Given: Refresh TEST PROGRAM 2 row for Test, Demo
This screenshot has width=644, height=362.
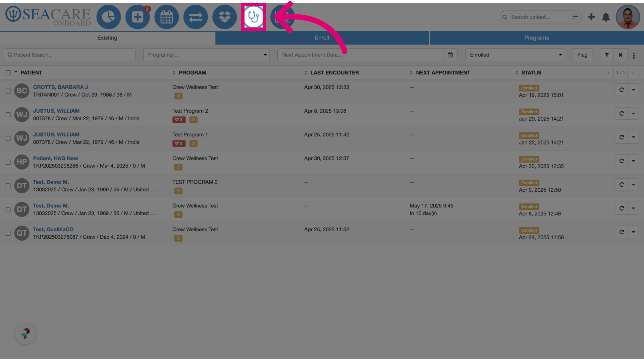Looking at the screenshot, I should [622, 185].
